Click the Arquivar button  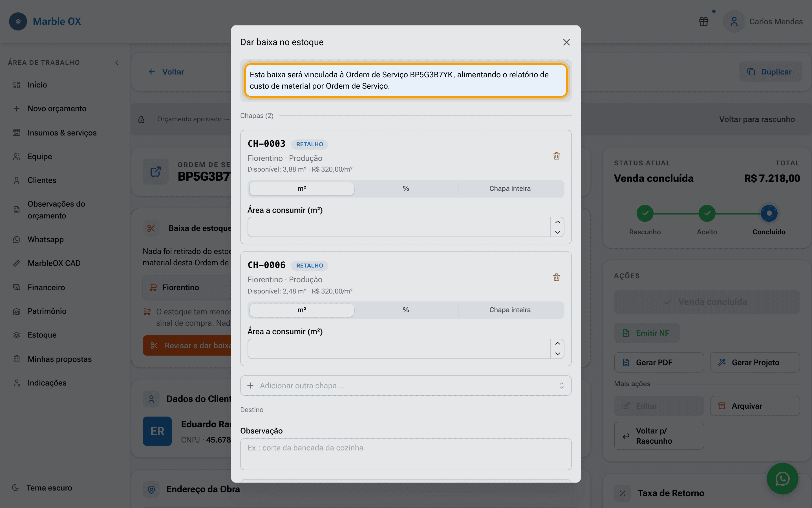coord(754,406)
